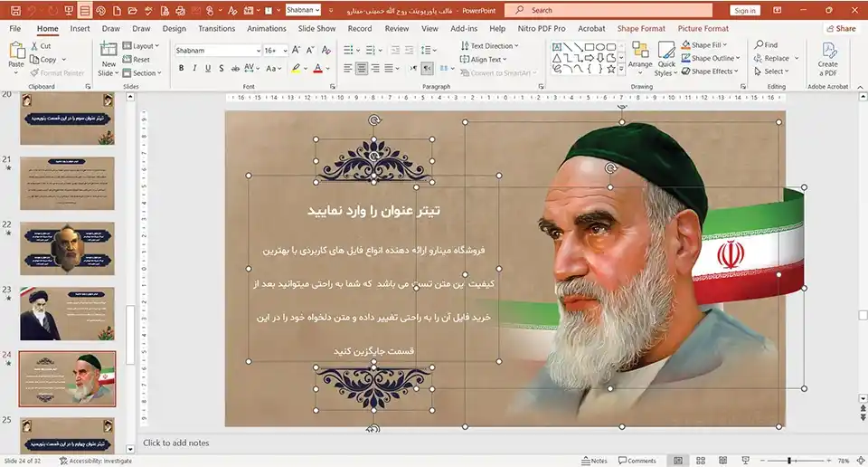Open the Align Text dropdown
The width and height of the screenshot is (868, 467).
[483, 59]
